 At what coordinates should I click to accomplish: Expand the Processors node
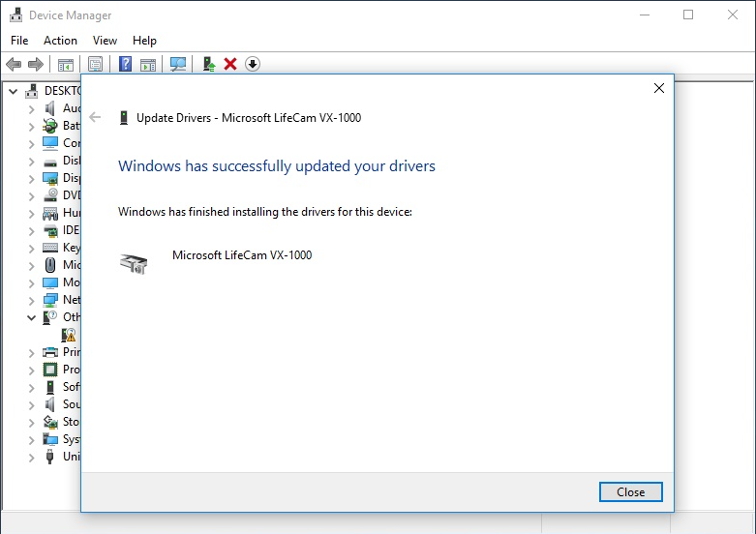click(31, 371)
